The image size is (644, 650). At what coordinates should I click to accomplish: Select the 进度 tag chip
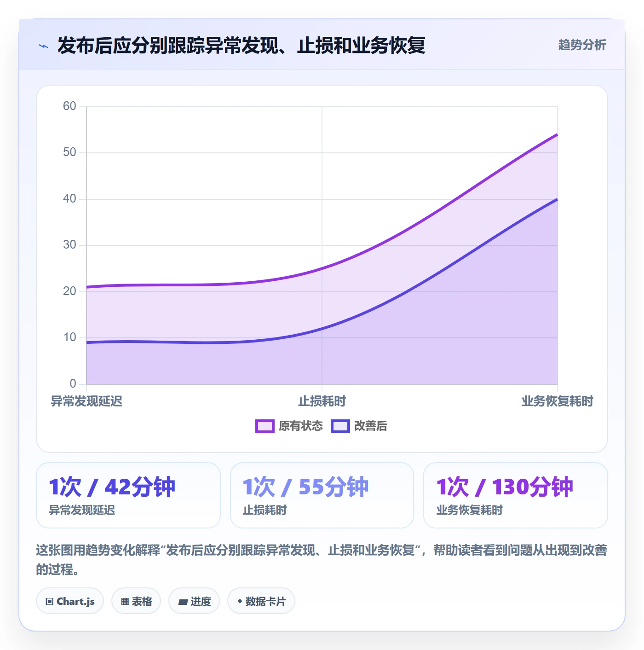point(194,601)
